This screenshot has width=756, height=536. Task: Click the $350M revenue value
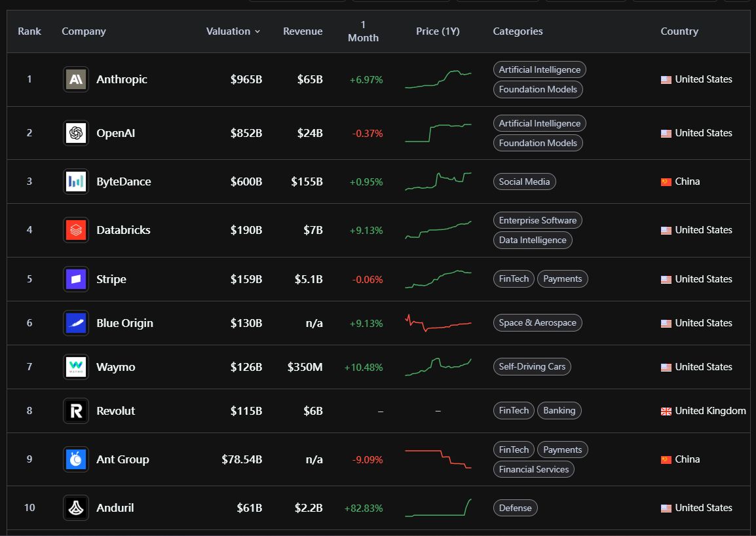[305, 367]
